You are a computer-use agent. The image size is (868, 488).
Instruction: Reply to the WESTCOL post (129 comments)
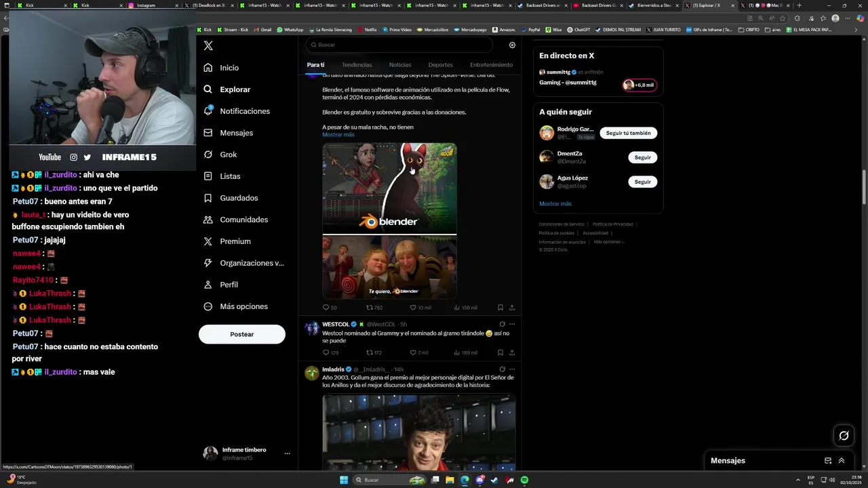[x=330, y=352]
